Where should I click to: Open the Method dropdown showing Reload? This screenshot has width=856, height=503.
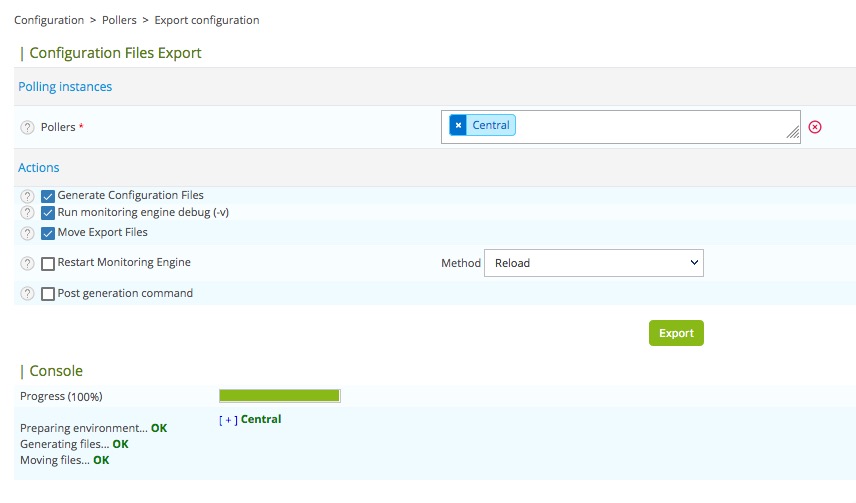point(593,263)
